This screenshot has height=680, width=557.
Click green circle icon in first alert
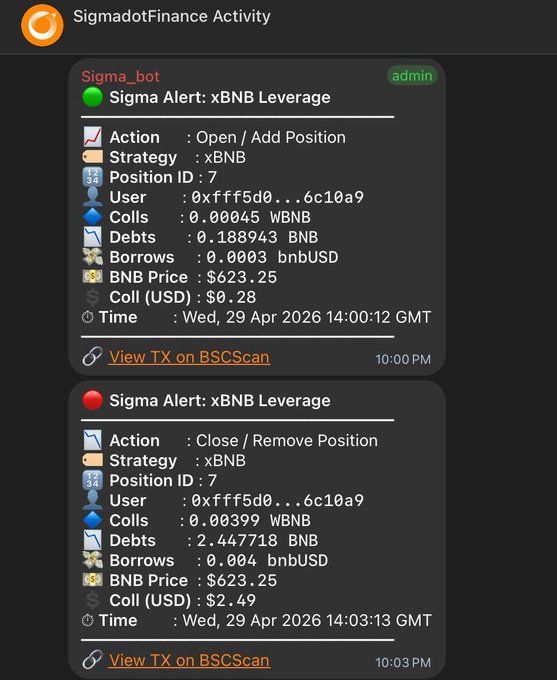pyautogui.click(x=92, y=97)
